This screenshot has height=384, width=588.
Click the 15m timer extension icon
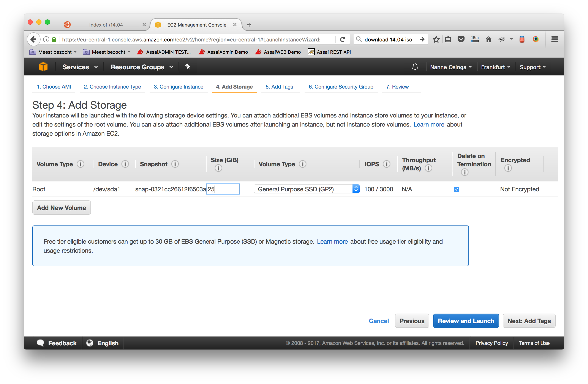(475, 39)
